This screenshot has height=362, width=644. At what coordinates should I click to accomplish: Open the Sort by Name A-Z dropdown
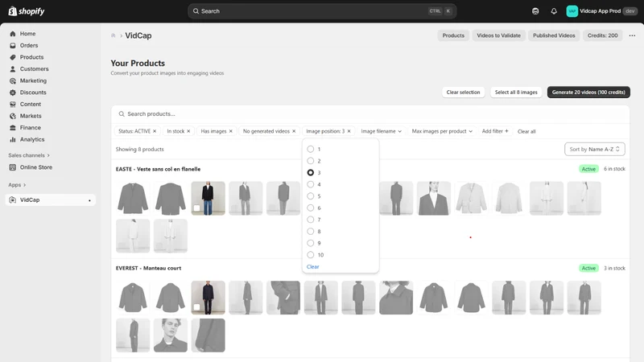click(595, 150)
